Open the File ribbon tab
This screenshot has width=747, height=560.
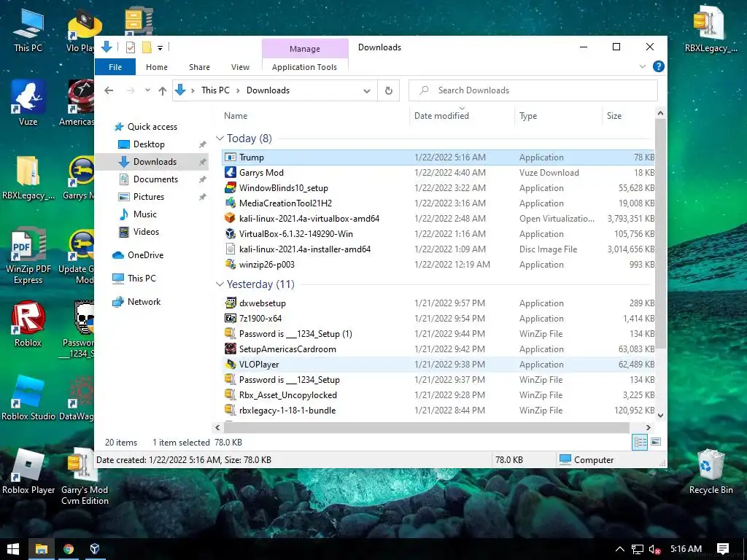click(x=115, y=67)
